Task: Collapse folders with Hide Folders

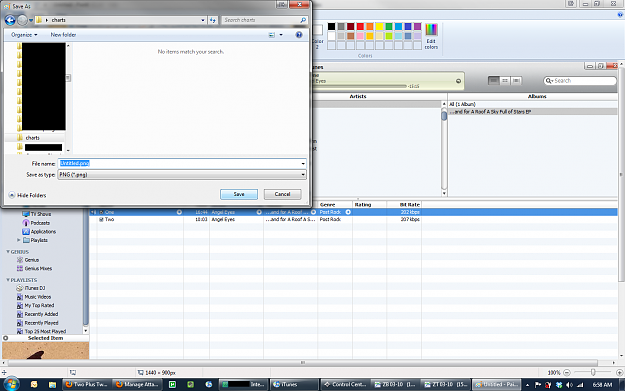Action: point(28,195)
